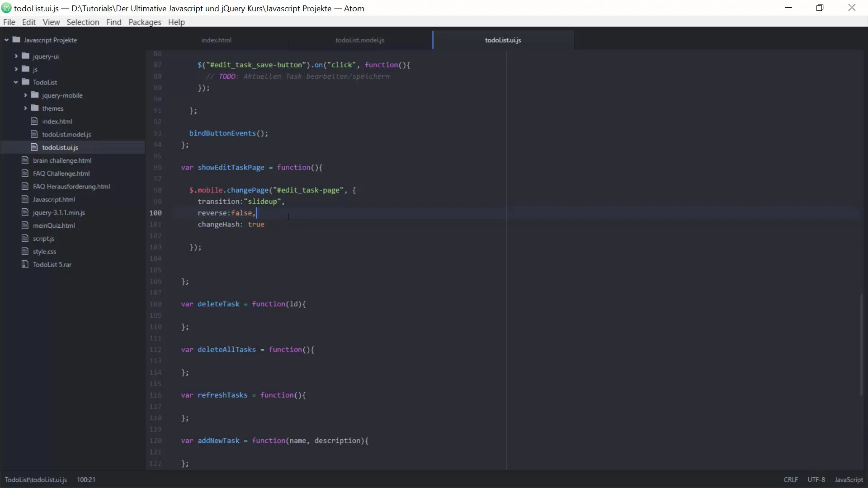Open the View menu
This screenshot has width=868, height=488.
point(51,22)
